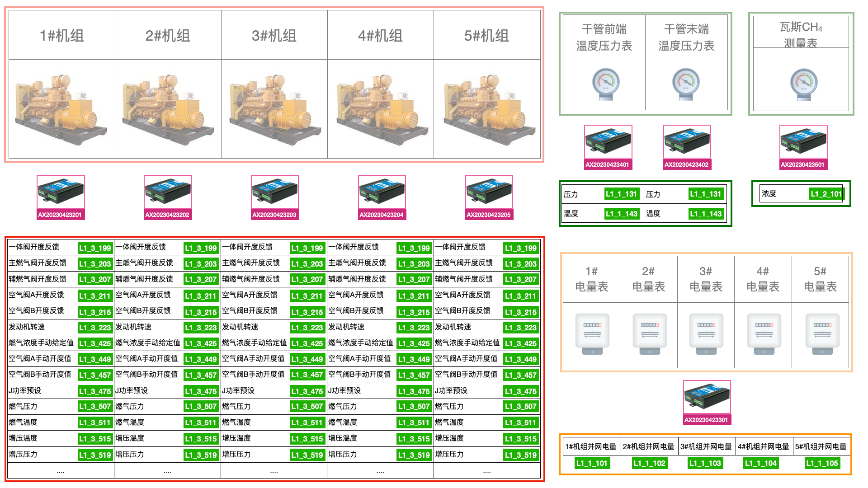Click the 3#机组并网电量 label cell
Viewport: 868px width, 488px height.
coord(706,446)
